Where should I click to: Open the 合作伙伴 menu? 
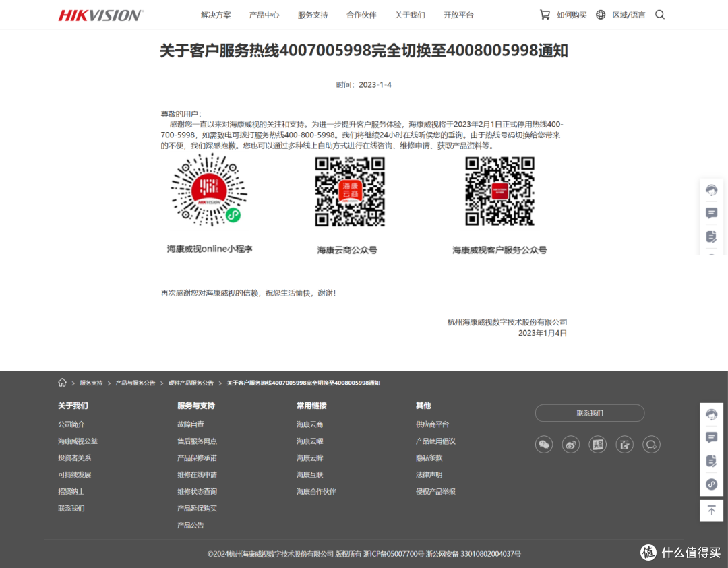click(x=361, y=15)
